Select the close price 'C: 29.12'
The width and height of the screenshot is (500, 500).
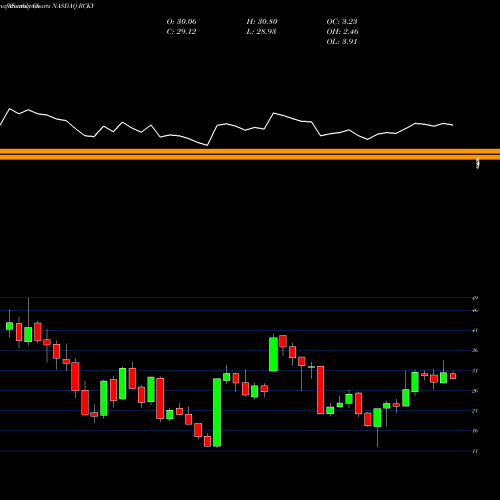click(181, 32)
